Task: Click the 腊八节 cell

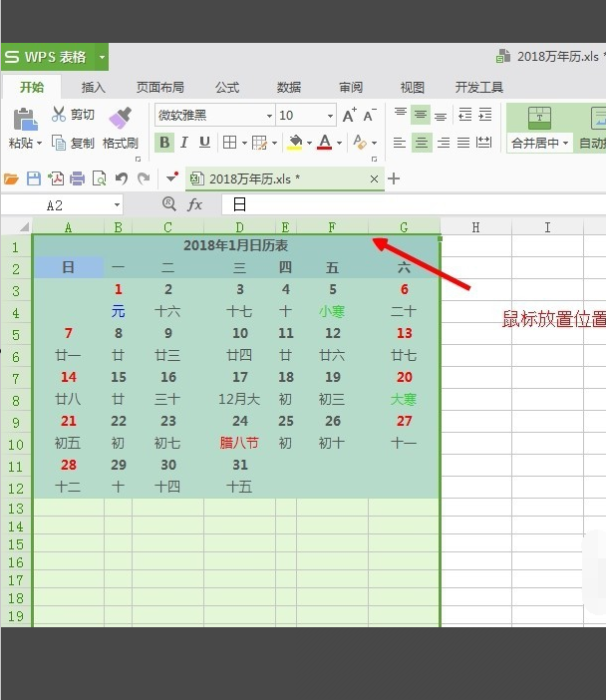Action: tap(239, 443)
